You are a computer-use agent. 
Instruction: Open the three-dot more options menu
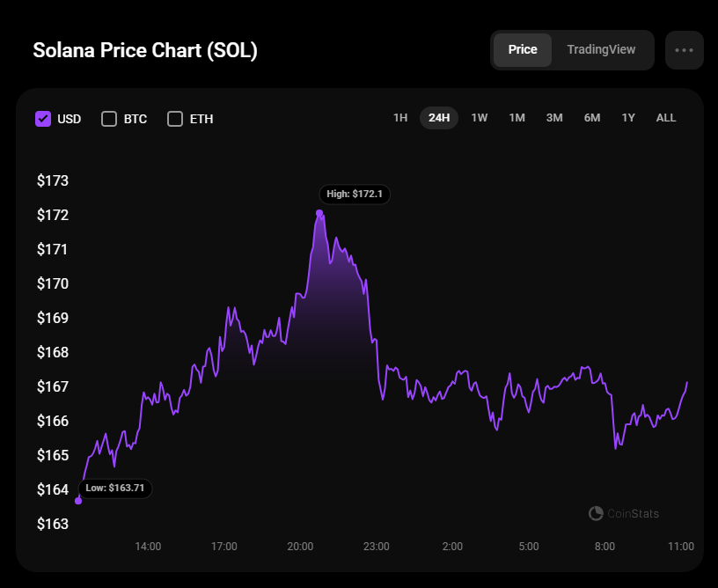685,50
